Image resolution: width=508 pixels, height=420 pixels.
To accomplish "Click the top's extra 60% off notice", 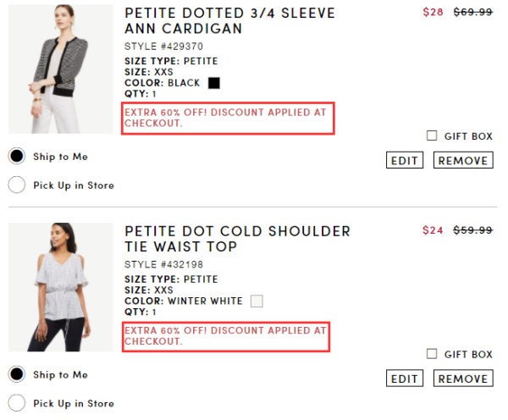I will [225, 335].
